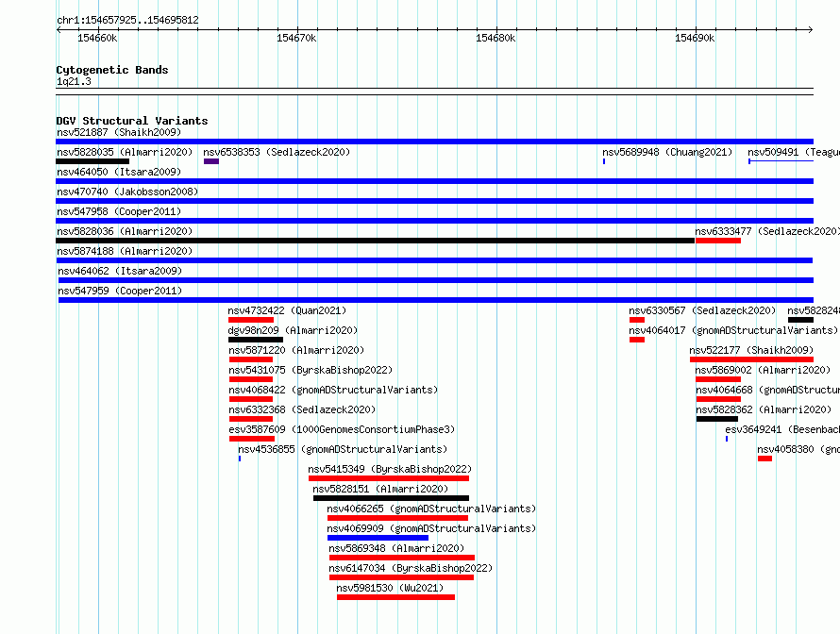Click the blue nsv4069909 variant bar
Viewport: 840px width, 634px height.
click(378, 538)
